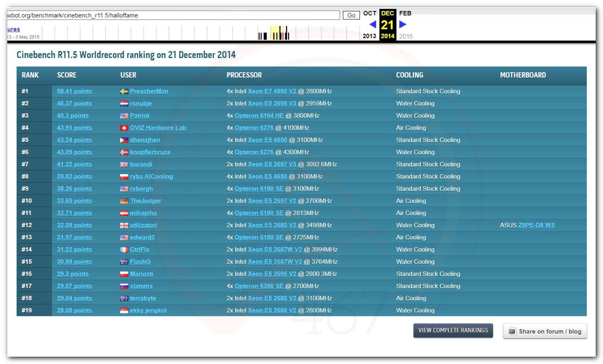The height and width of the screenshot is (364, 603).
Task: Click the PROCESSOR column header
Action: point(244,75)
